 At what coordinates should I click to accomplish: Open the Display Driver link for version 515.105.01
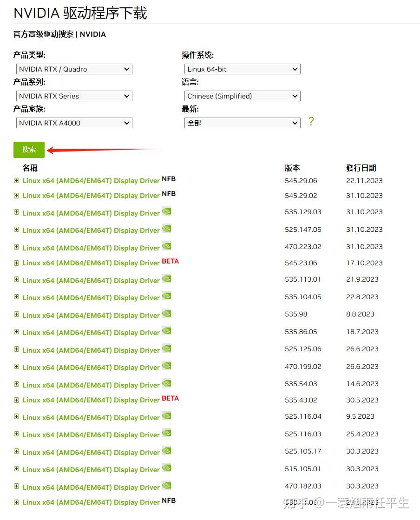(x=91, y=470)
